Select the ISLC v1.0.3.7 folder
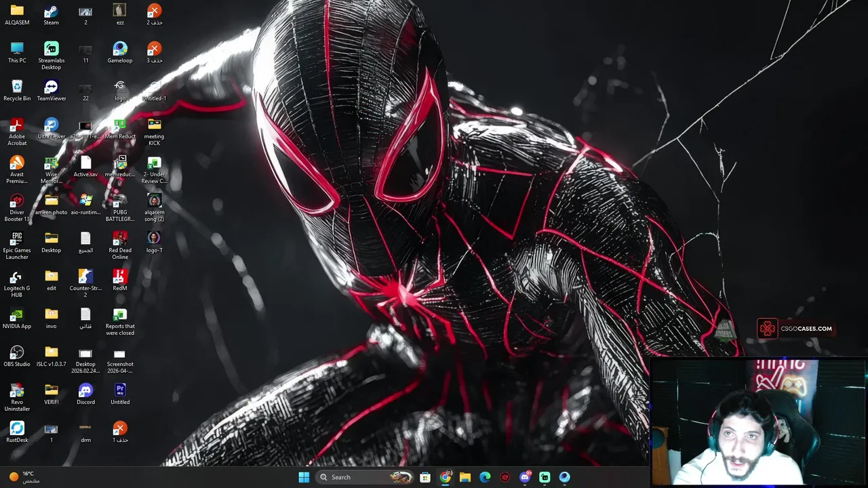The width and height of the screenshot is (868, 488). [x=51, y=356]
